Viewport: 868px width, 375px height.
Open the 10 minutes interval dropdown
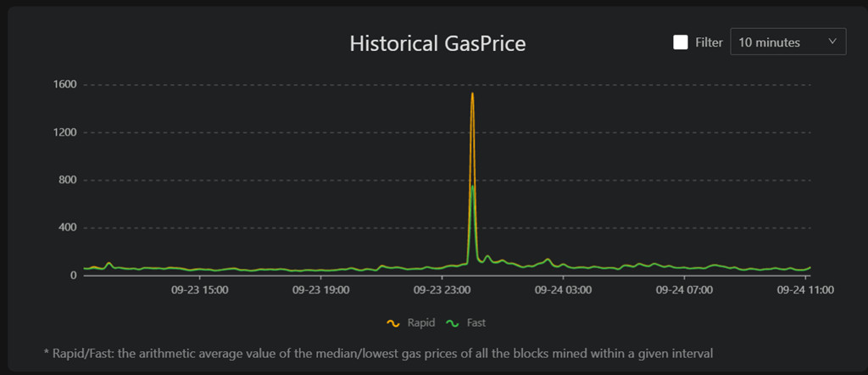787,42
